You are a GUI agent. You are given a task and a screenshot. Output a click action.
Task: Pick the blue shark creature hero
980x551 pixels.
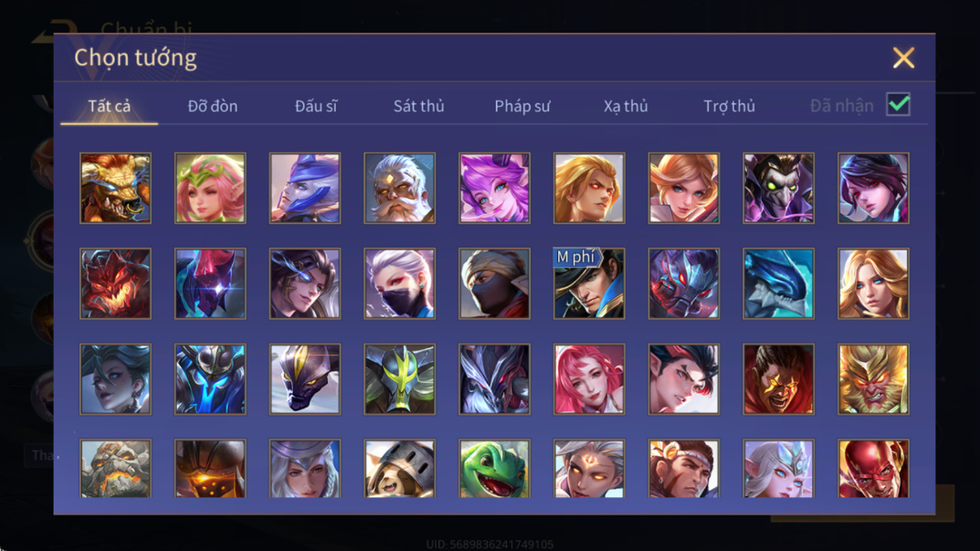[x=778, y=283]
